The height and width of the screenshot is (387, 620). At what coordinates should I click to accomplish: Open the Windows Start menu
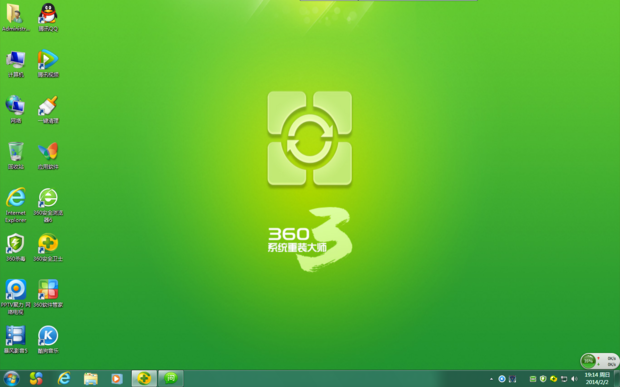click(x=11, y=379)
